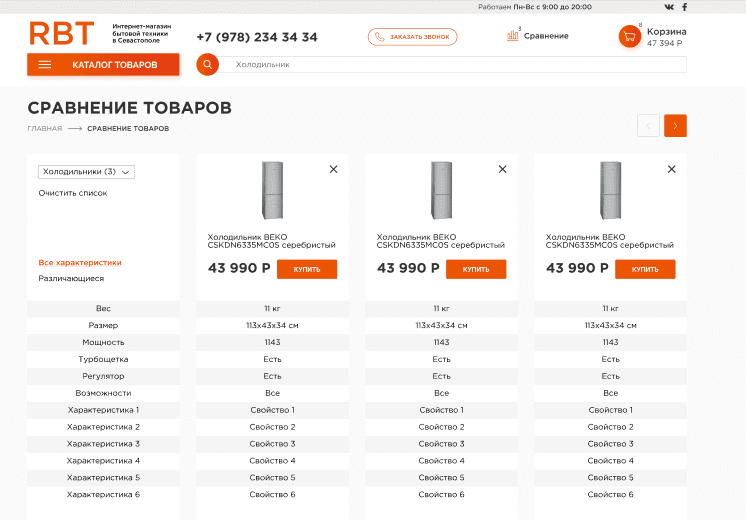
Task: Go to next comparison slide arrow
Action: (675, 126)
